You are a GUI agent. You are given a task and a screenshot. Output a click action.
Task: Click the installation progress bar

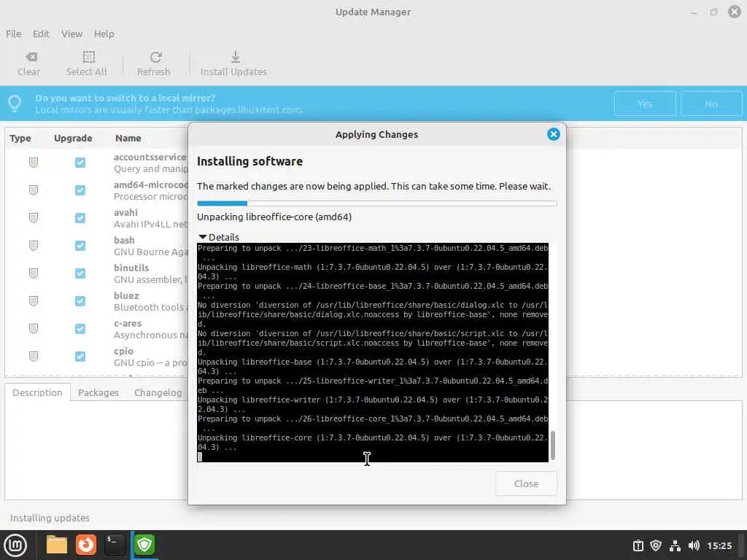tap(377, 203)
